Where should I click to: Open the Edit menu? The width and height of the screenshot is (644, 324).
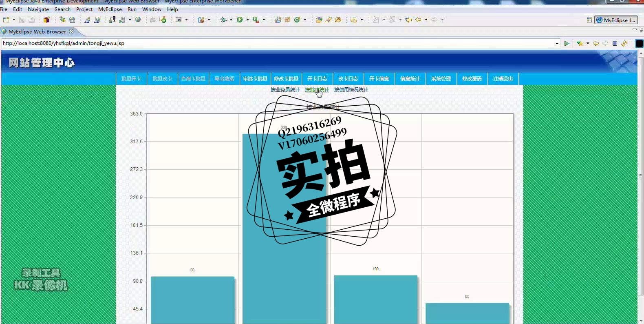[18, 9]
